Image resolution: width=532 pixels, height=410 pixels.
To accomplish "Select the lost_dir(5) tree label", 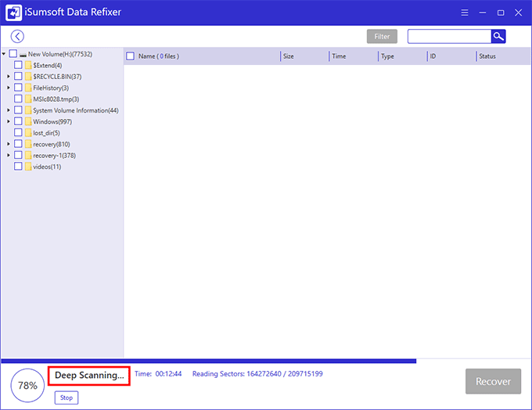I will (46, 133).
